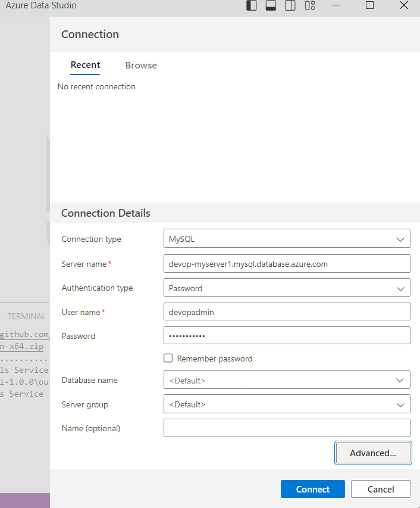Click the Cancel button
The width and height of the screenshot is (420, 508).
click(x=381, y=489)
